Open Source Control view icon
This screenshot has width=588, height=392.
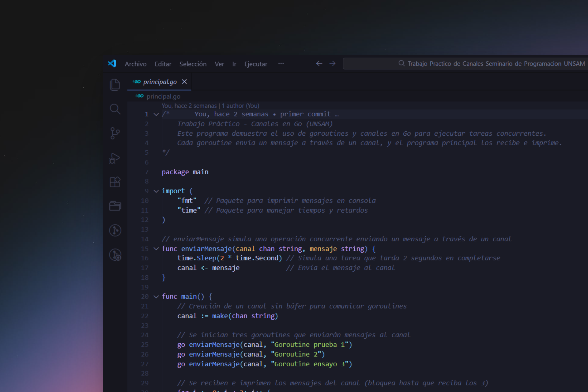tap(115, 133)
